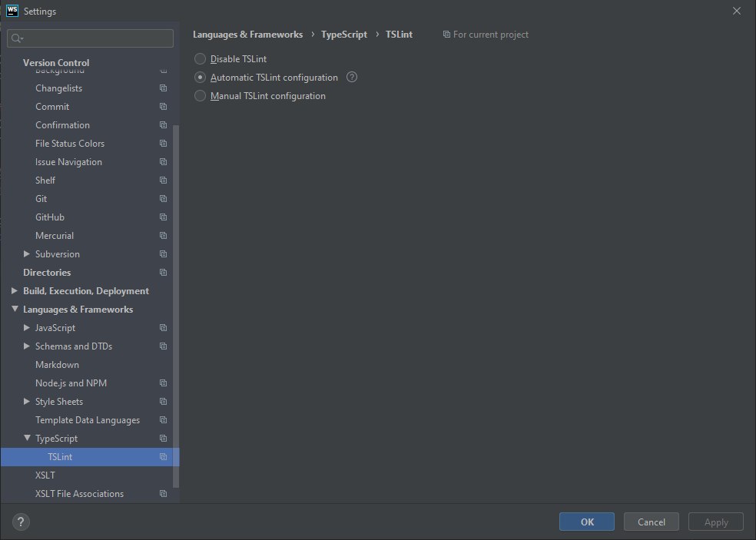This screenshot has height=540, width=756.
Task: Select Markdown in the settings tree
Action: tap(57, 365)
